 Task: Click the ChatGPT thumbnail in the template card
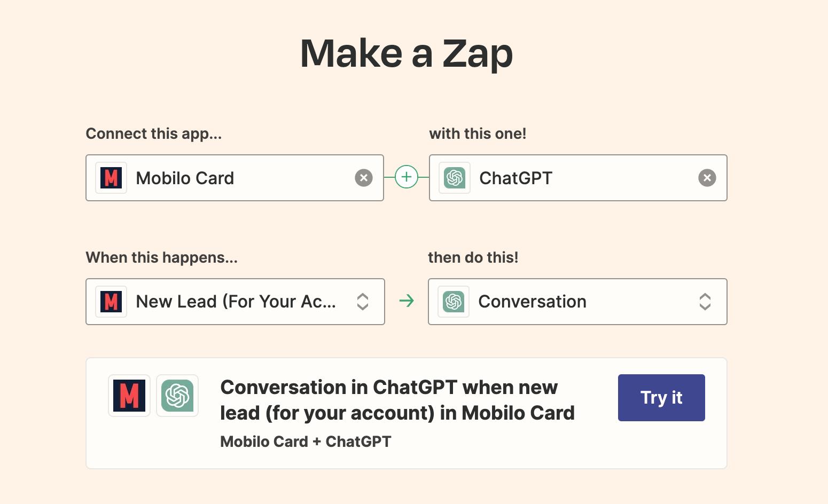click(x=177, y=396)
